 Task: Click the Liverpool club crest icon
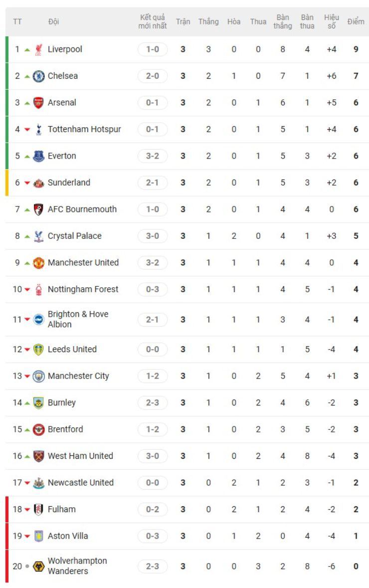pos(38,49)
